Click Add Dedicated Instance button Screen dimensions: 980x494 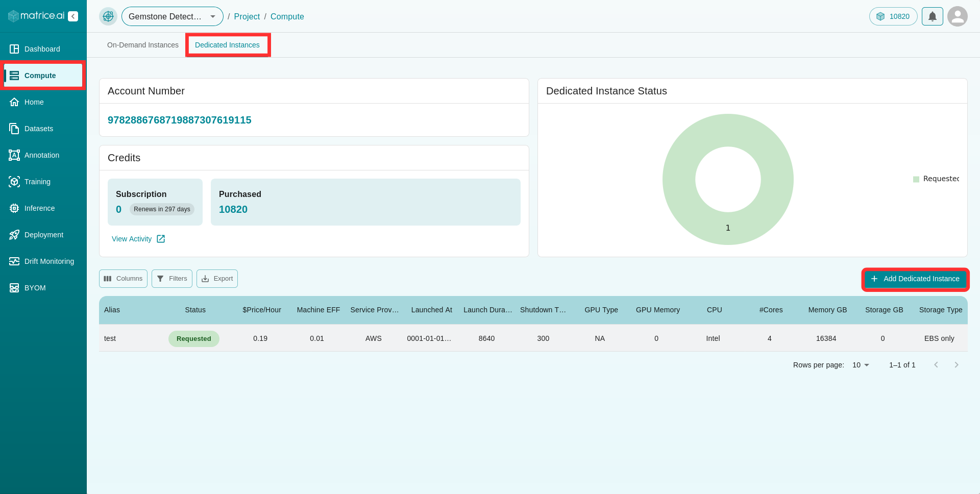click(915, 279)
